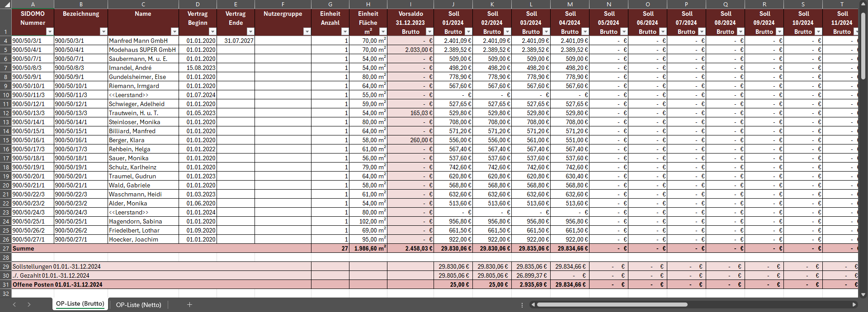Select Sollstellungen 01.01.-31.12.2024 label

[161, 266]
